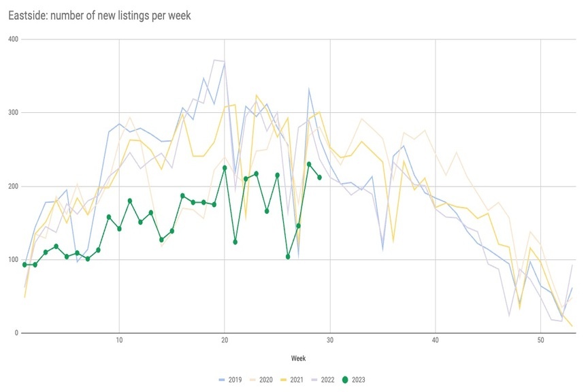The width and height of the screenshot is (588, 392).
Task: Click the x-axis label 10
Action: click(119, 340)
